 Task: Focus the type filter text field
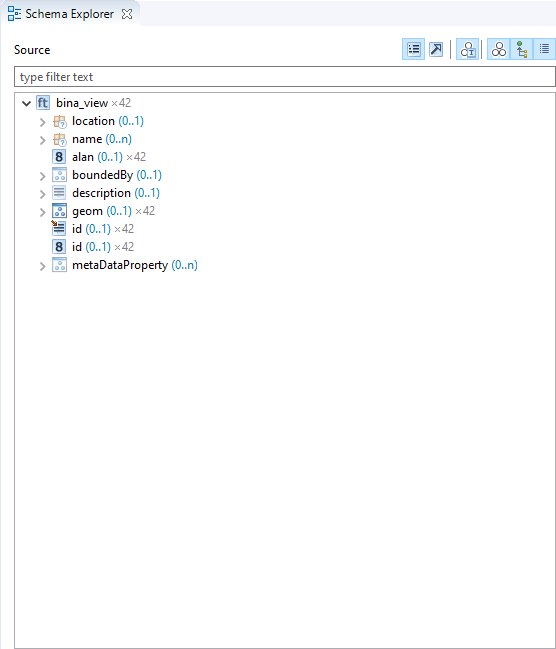[x=285, y=77]
